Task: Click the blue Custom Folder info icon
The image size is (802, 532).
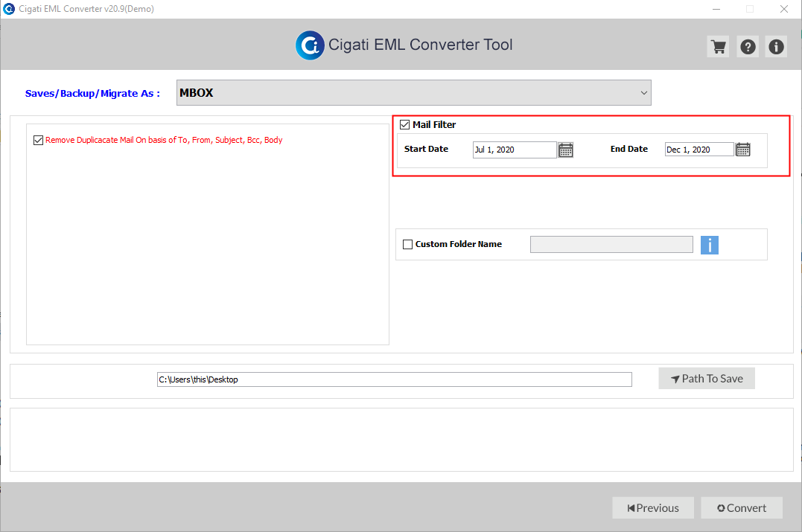Action: 710,245
